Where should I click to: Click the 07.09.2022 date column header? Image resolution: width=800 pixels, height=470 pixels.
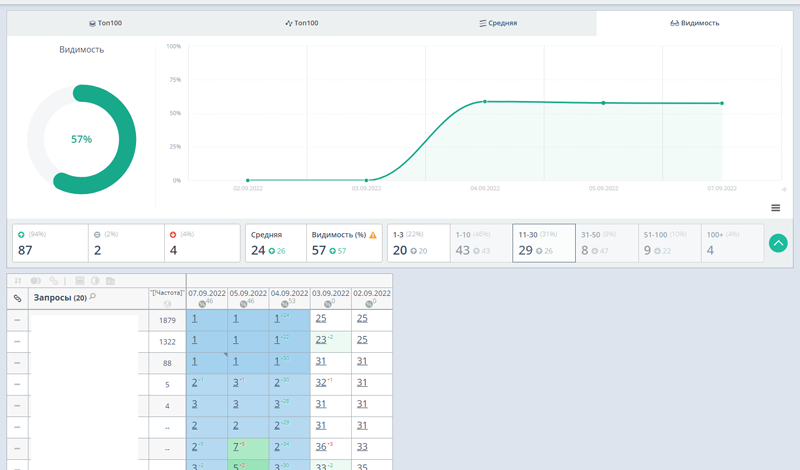coord(207,293)
